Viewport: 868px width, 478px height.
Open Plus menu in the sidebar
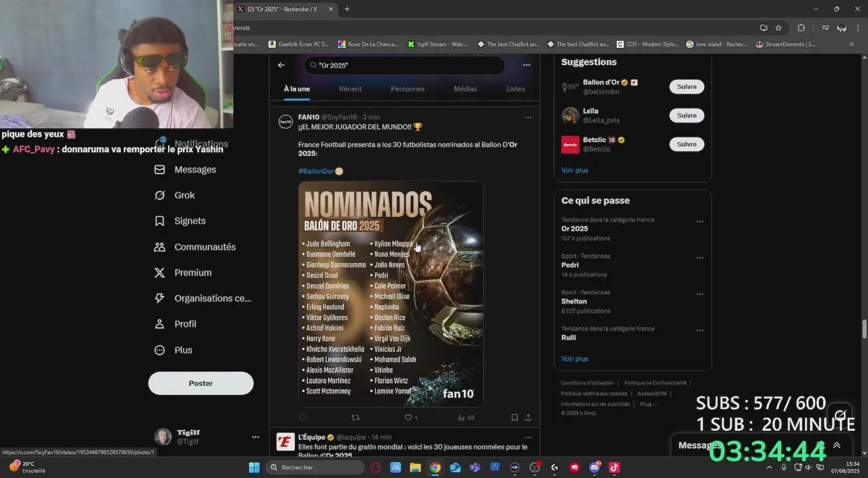click(173, 350)
